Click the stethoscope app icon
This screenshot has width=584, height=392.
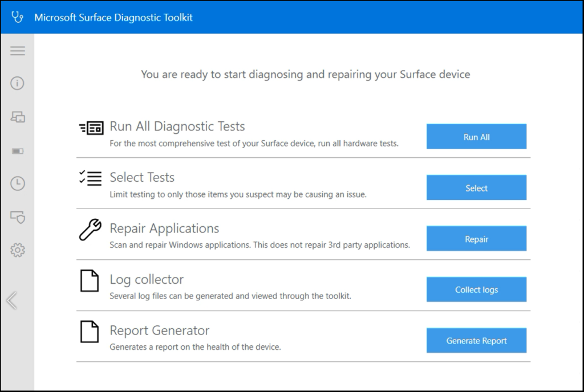click(x=17, y=17)
